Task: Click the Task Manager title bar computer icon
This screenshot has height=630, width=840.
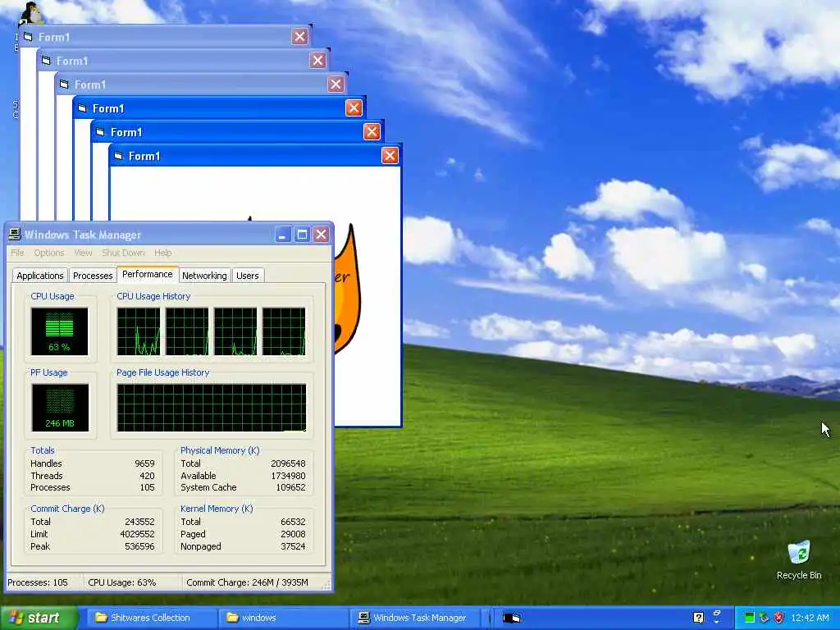Action: 15,234
